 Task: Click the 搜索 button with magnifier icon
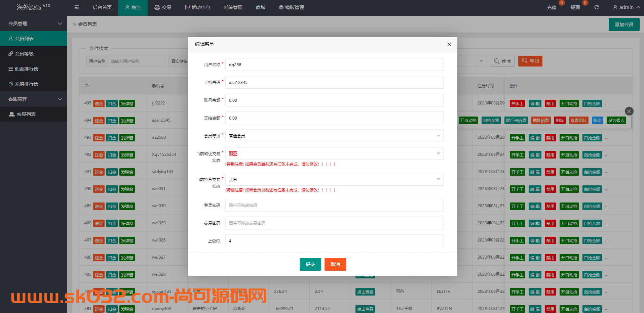pyautogui.click(x=502, y=61)
